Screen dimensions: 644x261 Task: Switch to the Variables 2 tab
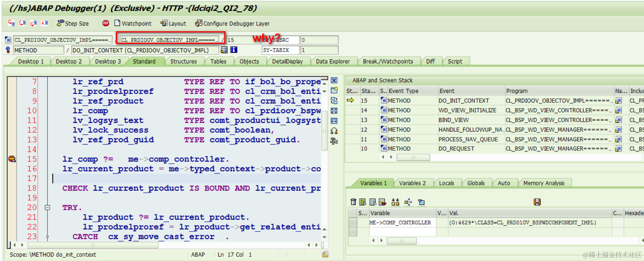[x=412, y=183]
